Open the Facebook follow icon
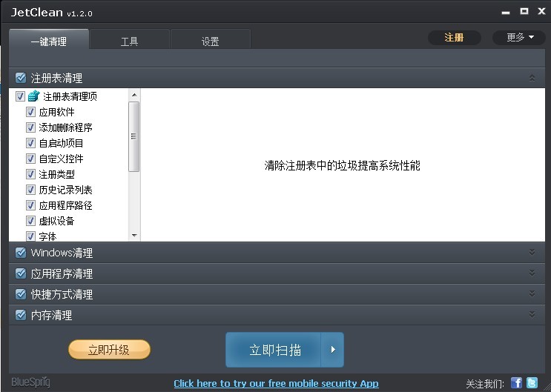 [517, 383]
